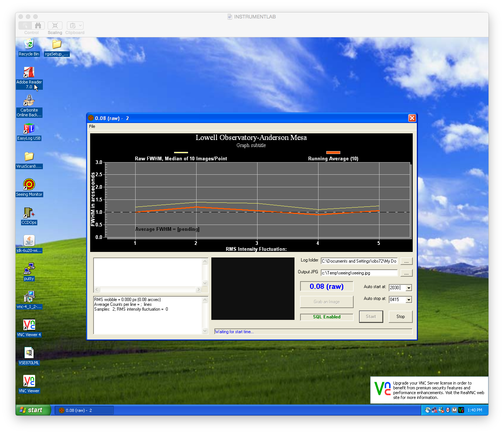The height and width of the screenshot is (434, 504).
Task: Open the File menu in Seeing Monitor
Action: pos(92,126)
